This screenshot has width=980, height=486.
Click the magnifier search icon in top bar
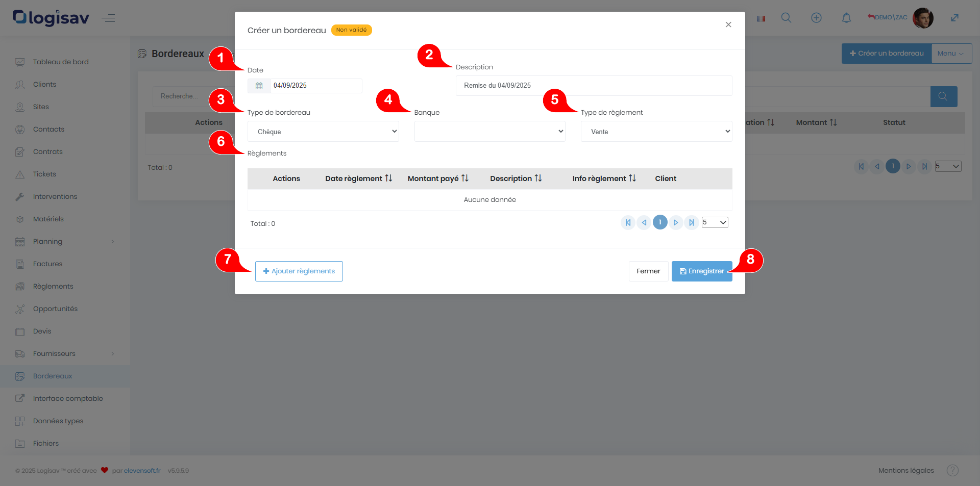click(786, 18)
